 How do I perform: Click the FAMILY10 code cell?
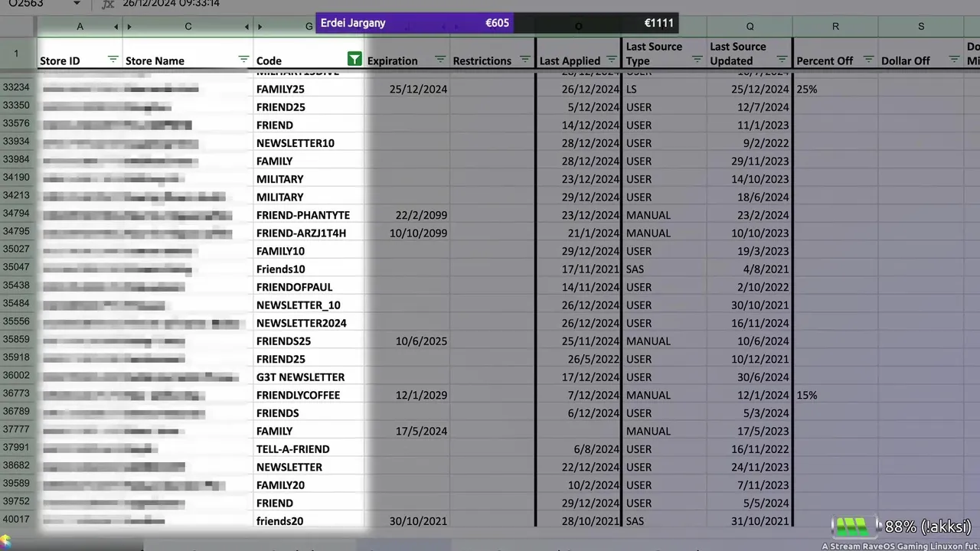[x=309, y=251]
